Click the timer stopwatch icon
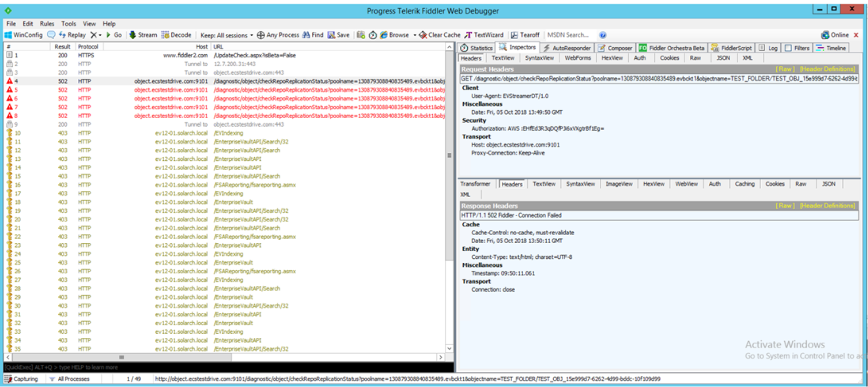This screenshot has height=387, width=868. click(x=373, y=35)
